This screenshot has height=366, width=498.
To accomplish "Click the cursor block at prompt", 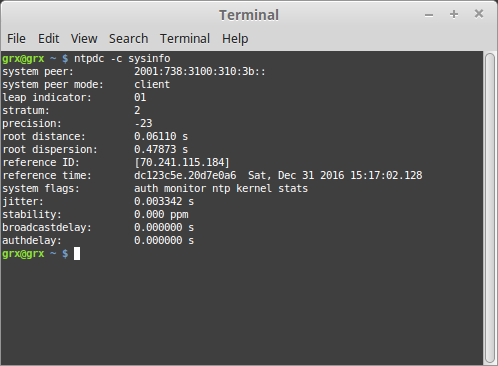I will click(x=77, y=254).
